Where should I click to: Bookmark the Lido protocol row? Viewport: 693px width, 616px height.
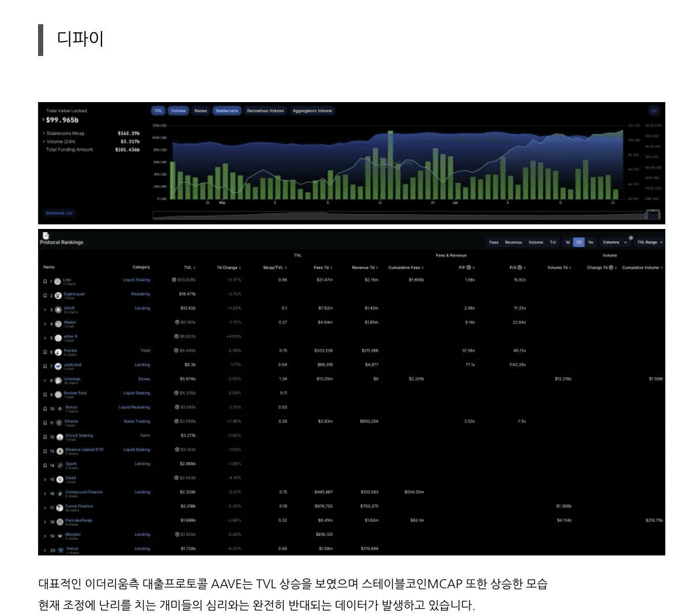[x=45, y=281]
